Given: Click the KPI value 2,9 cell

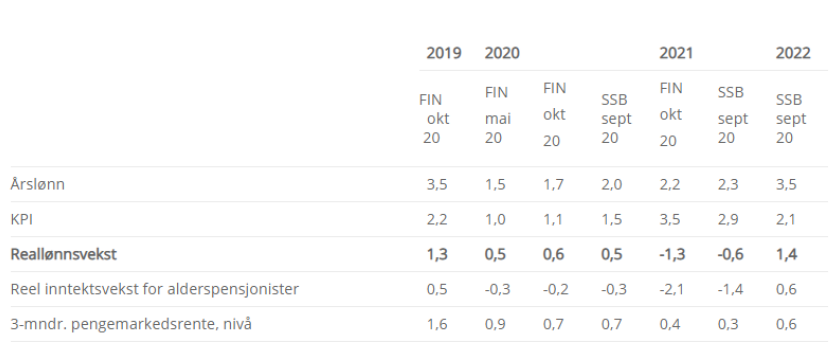Looking at the screenshot, I should click(x=728, y=219).
